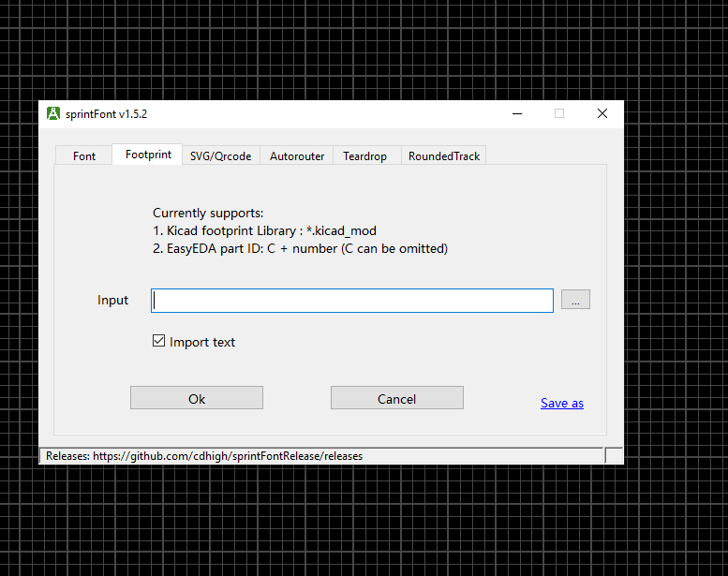Minimize the sprintFont window
728x576 pixels.
[516, 113]
